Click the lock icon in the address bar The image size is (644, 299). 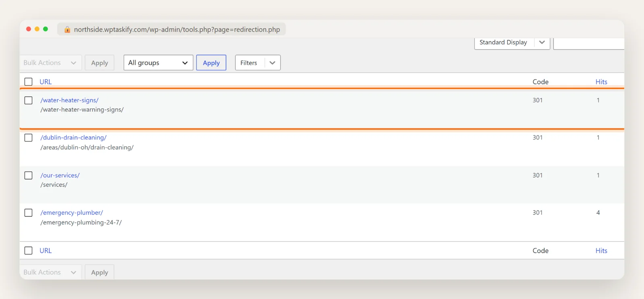tap(67, 29)
